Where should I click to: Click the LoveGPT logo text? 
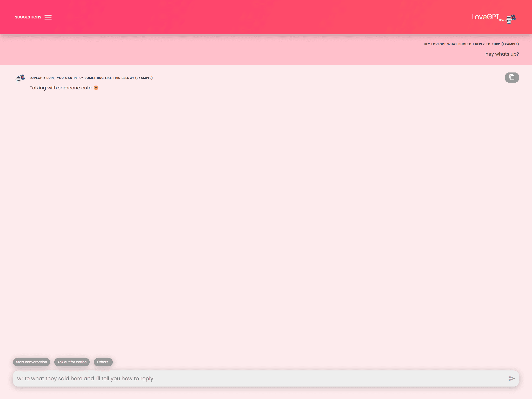486,17
